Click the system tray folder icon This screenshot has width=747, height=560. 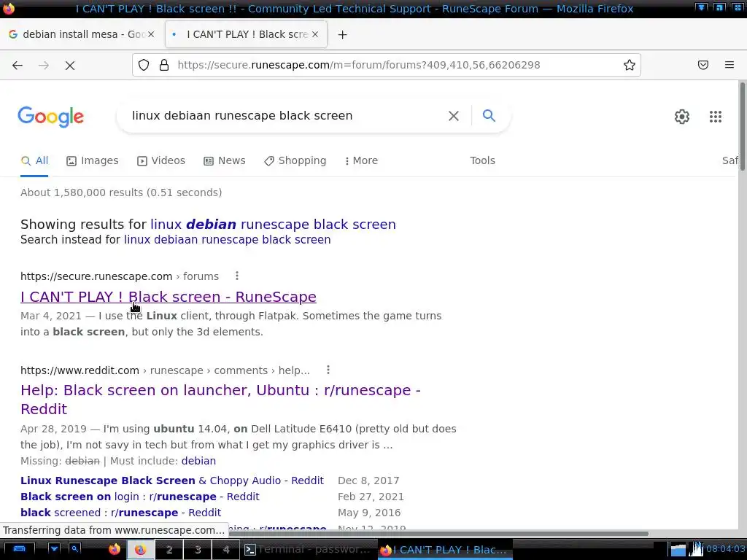[678, 550]
